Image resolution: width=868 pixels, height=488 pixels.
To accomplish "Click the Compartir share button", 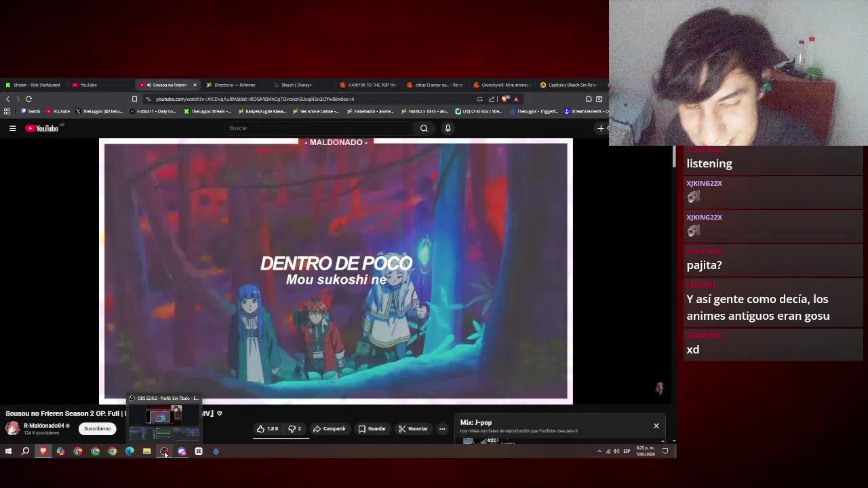I will [330, 428].
